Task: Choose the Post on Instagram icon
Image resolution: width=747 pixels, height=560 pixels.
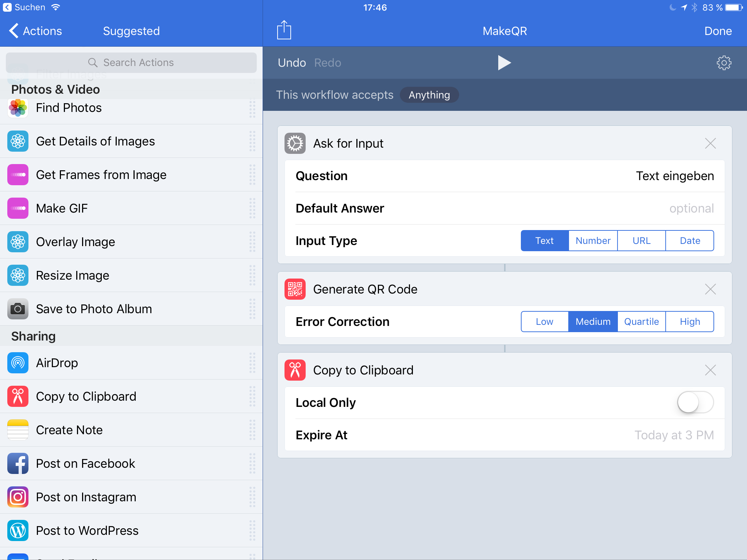Action: point(18,497)
